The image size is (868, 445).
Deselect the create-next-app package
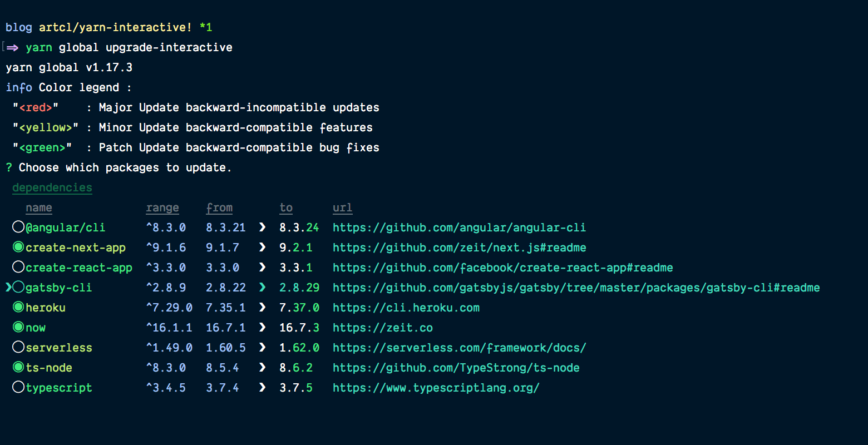18,247
